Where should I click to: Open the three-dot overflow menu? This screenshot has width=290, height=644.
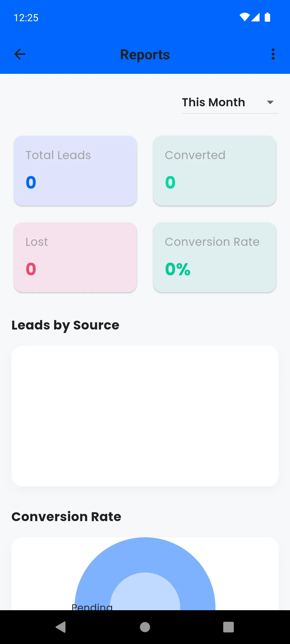[x=273, y=54]
